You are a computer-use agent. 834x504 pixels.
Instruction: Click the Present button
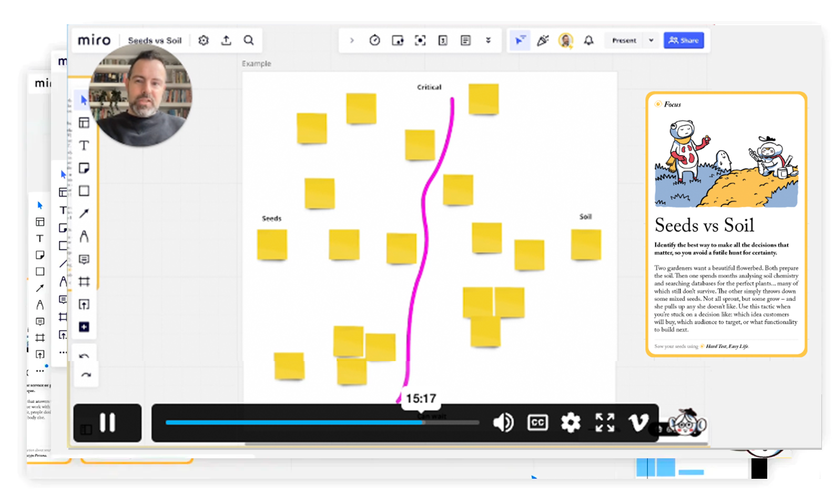pos(624,40)
